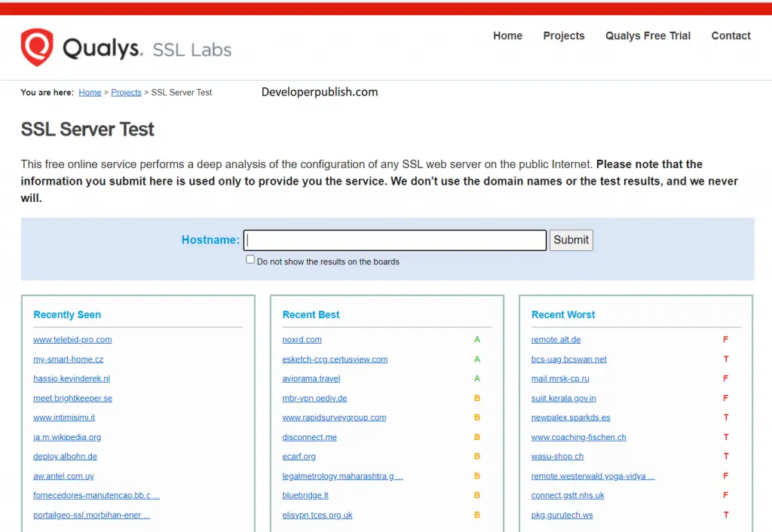Enable 'Do not show the results' checkbox
The width and height of the screenshot is (772, 532).
coord(250,259)
